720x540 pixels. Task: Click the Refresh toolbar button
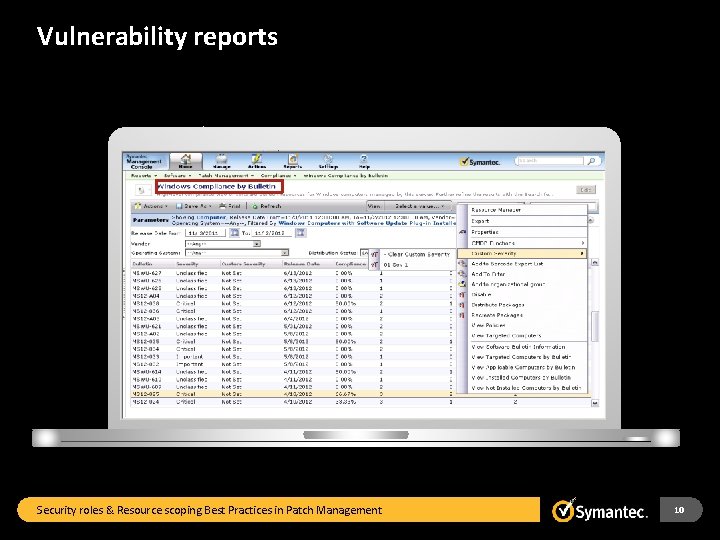(x=267, y=206)
